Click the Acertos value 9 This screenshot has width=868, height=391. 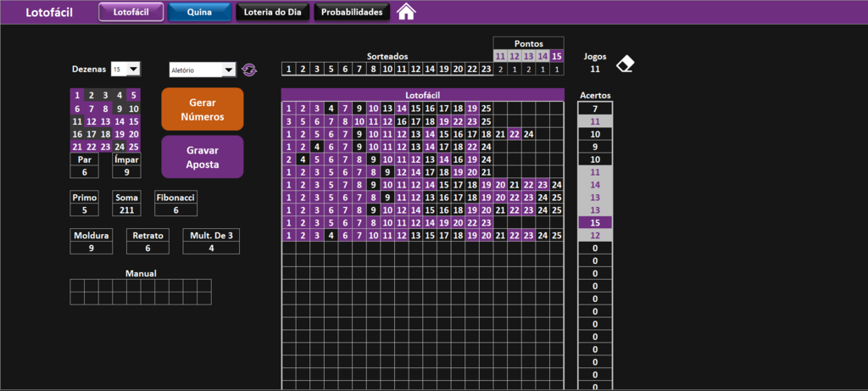595,147
